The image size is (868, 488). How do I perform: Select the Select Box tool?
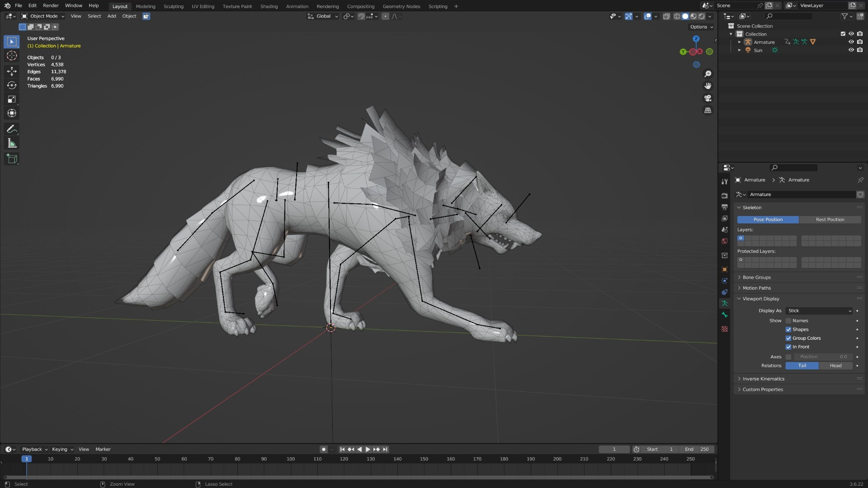tap(12, 42)
